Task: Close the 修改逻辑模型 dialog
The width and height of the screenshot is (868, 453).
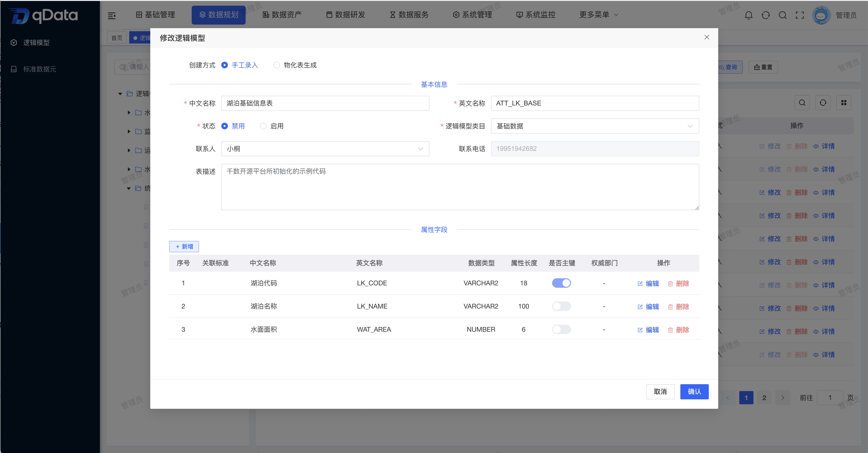Action: (707, 37)
